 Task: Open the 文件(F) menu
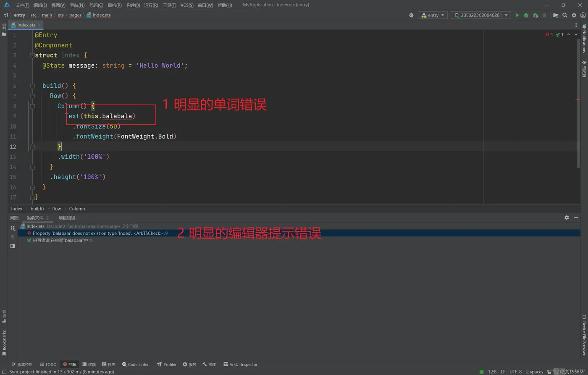(x=22, y=5)
